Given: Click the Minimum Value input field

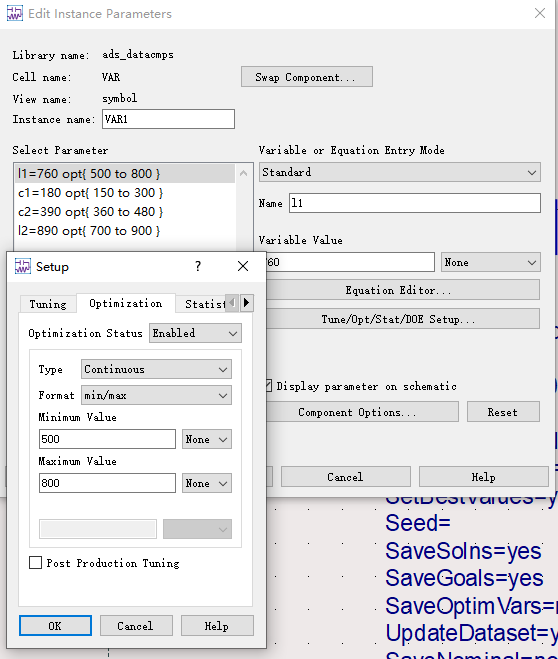Looking at the screenshot, I should pos(107,439).
